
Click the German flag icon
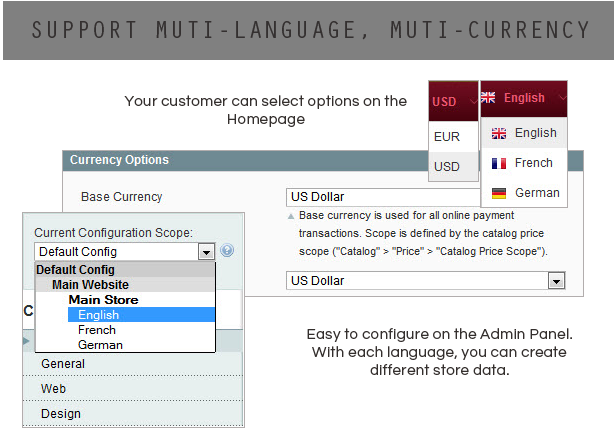coord(499,193)
